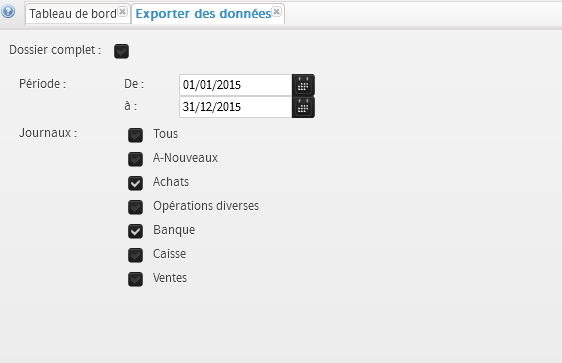Click the start date field 01/01/2015
The width and height of the screenshot is (562, 363).
(236, 85)
